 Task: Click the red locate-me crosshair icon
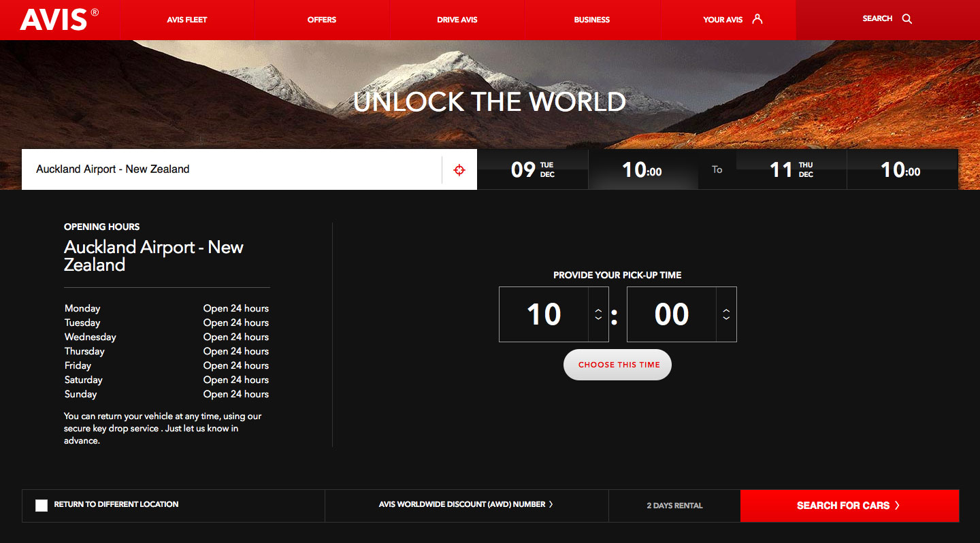click(x=459, y=170)
